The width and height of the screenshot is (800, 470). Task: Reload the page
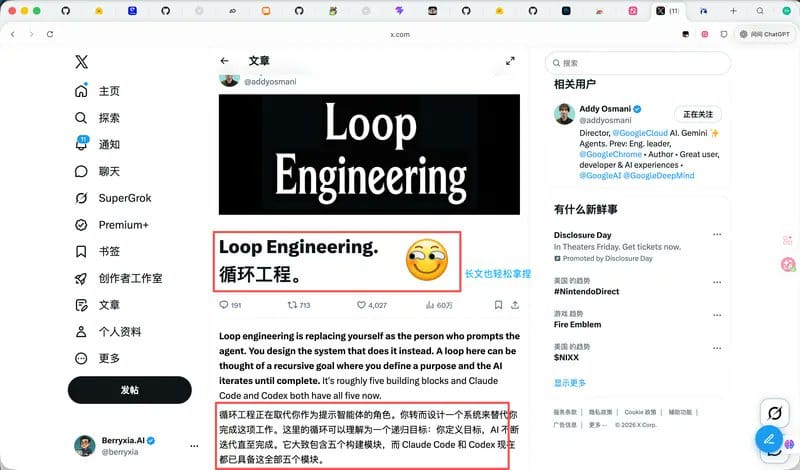point(49,34)
